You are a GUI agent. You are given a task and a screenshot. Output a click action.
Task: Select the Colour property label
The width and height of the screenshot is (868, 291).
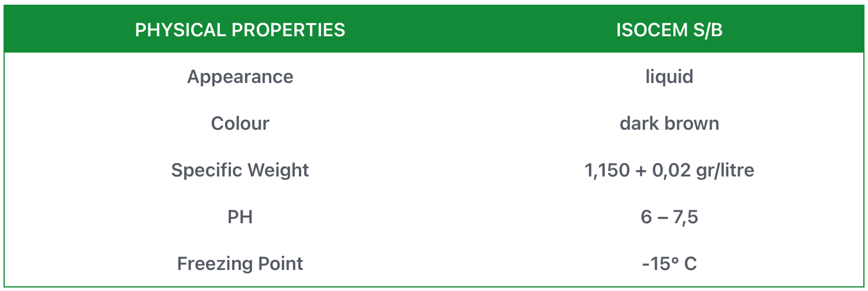point(240,123)
